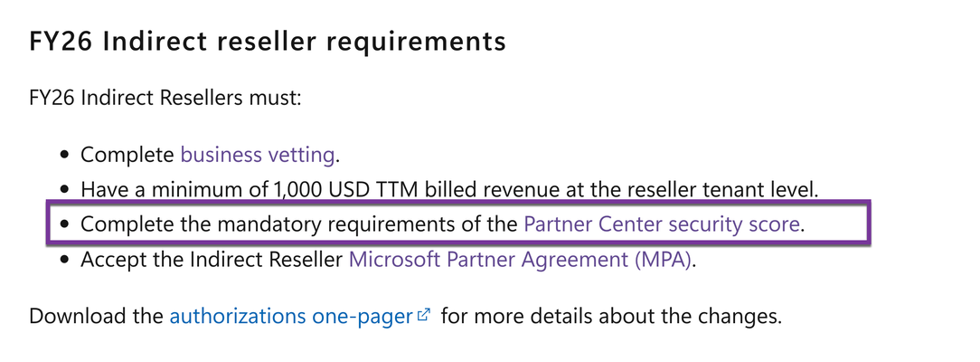Click the FY26 Indirect reseller requirements heading

tap(268, 42)
